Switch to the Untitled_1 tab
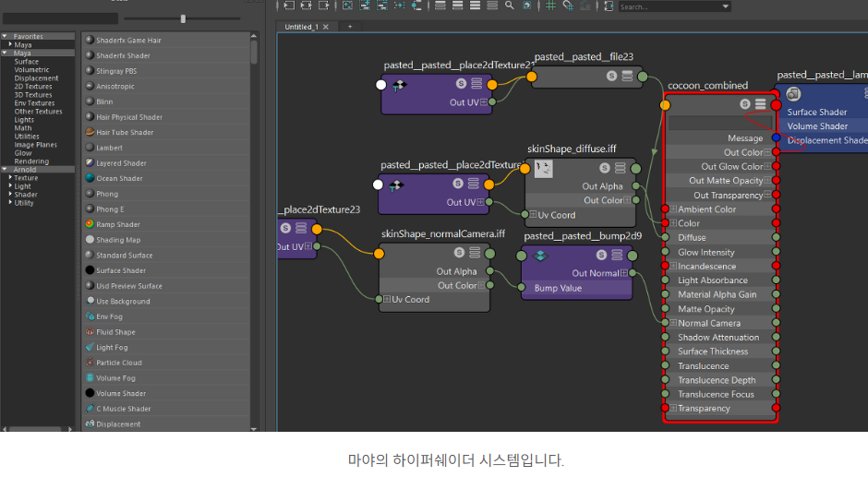This screenshot has width=868, height=477. [301, 27]
